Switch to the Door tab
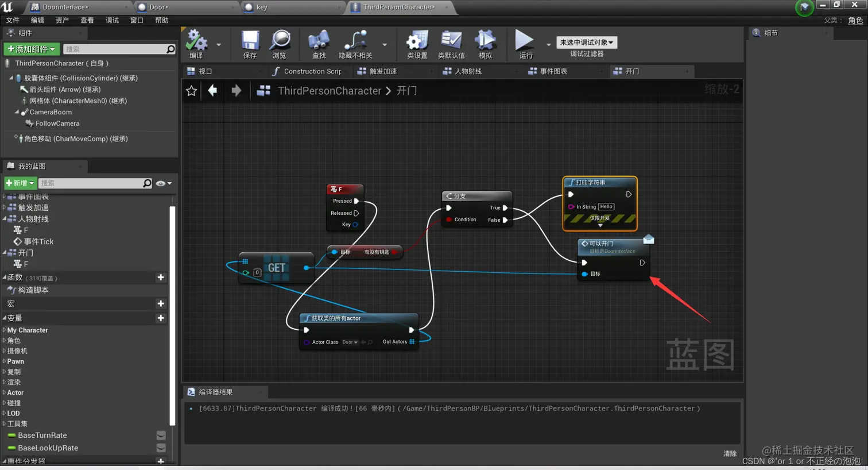868x470 pixels. [x=183, y=7]
